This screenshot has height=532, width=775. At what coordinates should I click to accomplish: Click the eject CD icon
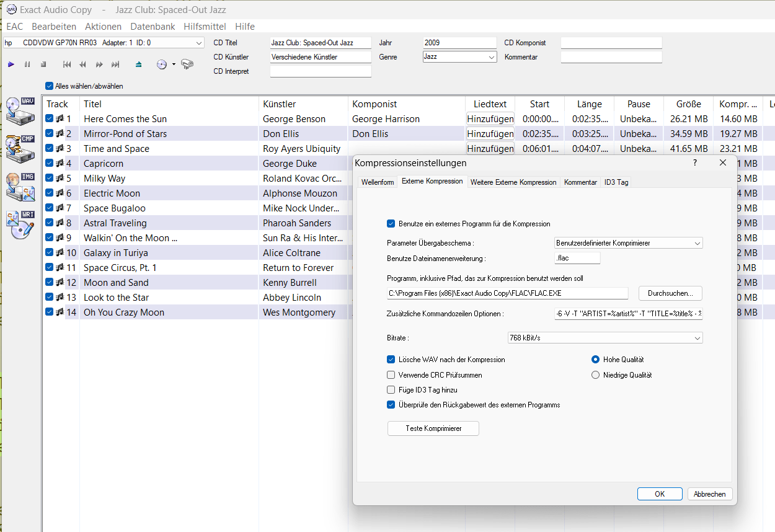click(139, 64)
